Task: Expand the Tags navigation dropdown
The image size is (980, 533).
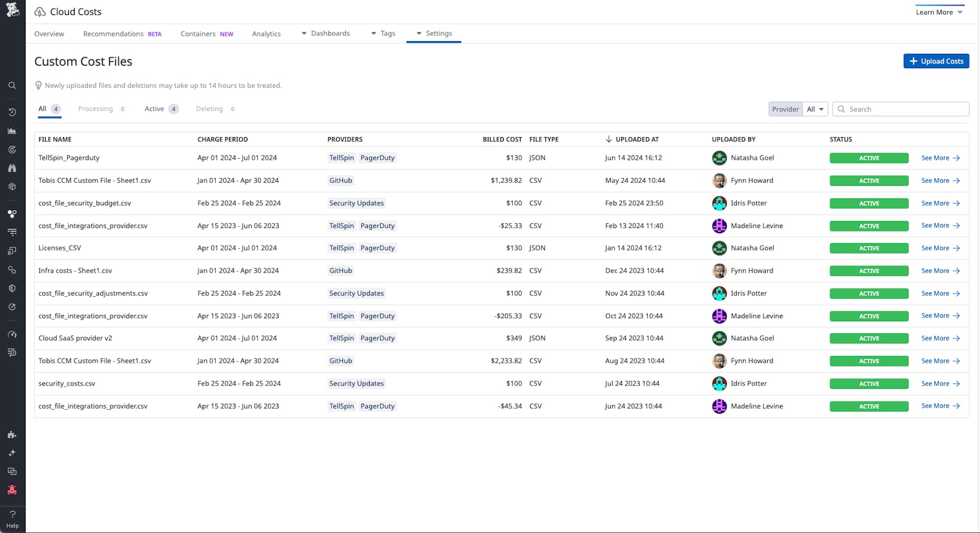Action: tap(384, 33)
